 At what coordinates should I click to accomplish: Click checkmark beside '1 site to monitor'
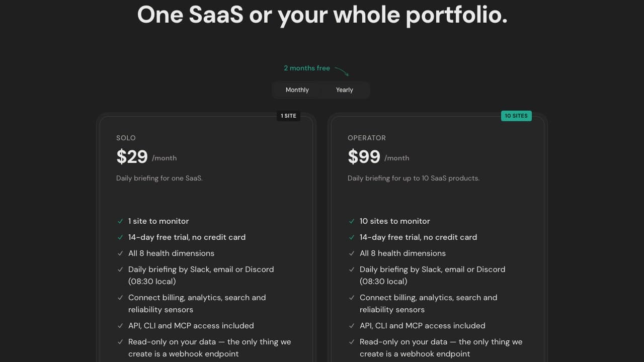[120, 221]
